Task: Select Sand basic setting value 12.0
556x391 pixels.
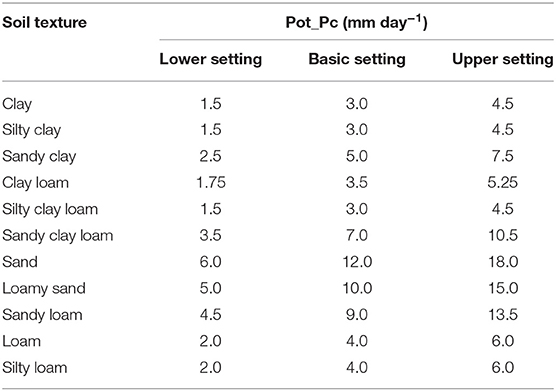Action: pyautogui.click(x=357, y=262)
